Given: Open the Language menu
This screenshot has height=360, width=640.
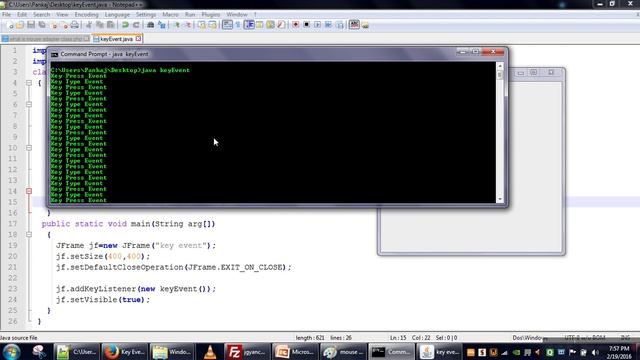Looking at the screenshot, I should tap(117, 14).
